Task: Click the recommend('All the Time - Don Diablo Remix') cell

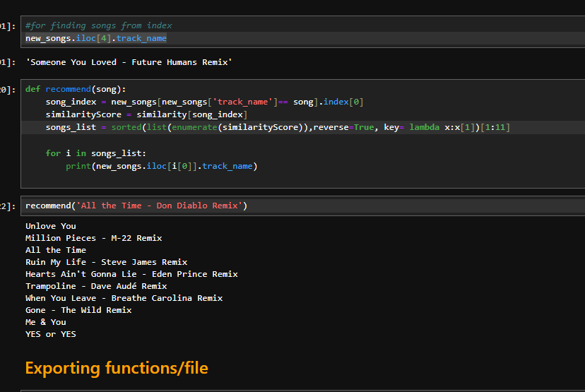Action: (302, 206)
